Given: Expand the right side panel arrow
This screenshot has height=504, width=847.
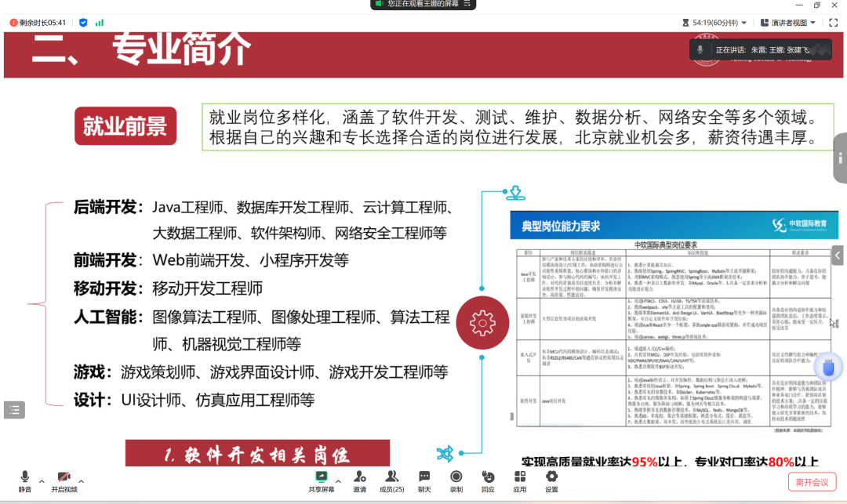Looking at the screenshot, I should 838,256.
